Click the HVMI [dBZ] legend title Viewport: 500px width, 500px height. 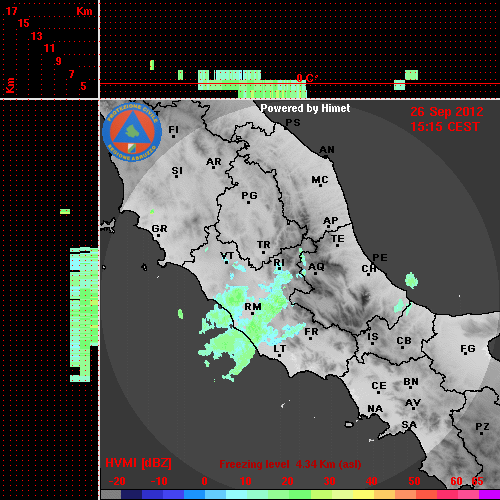138,463
